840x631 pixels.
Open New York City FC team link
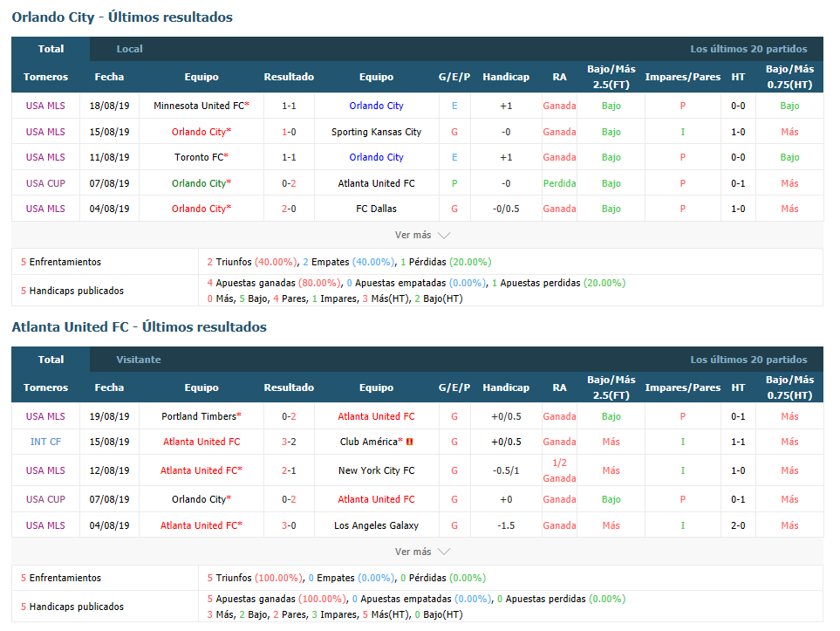point(376,470)
